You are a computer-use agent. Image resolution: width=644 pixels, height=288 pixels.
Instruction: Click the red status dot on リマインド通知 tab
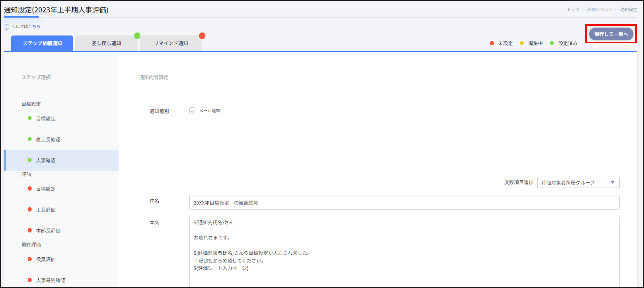click(x=202, y=36)
